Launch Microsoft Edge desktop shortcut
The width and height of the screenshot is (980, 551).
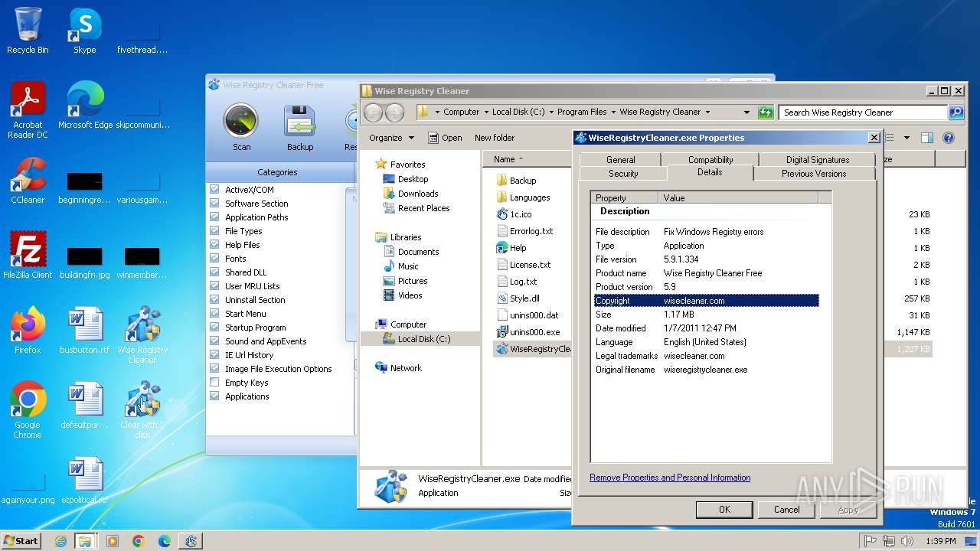click(85, 106)
